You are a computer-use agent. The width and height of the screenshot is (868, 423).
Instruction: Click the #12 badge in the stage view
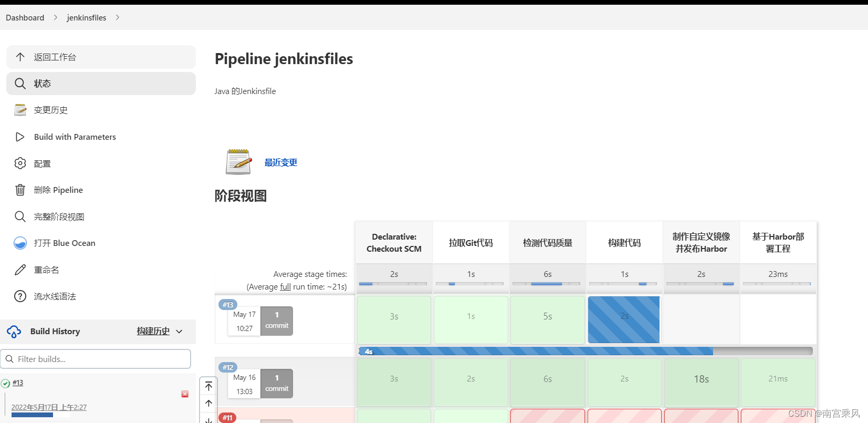tap(227, 367)
